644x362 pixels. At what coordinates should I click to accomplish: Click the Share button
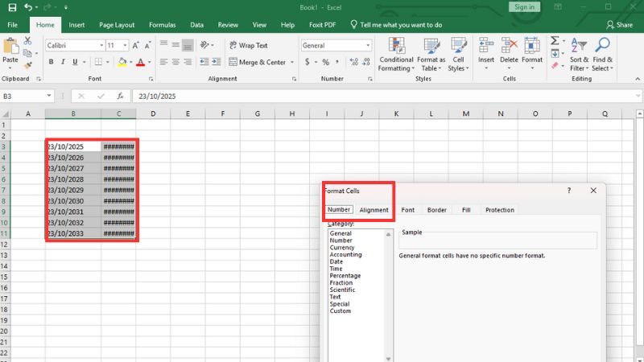coord(619,25)
